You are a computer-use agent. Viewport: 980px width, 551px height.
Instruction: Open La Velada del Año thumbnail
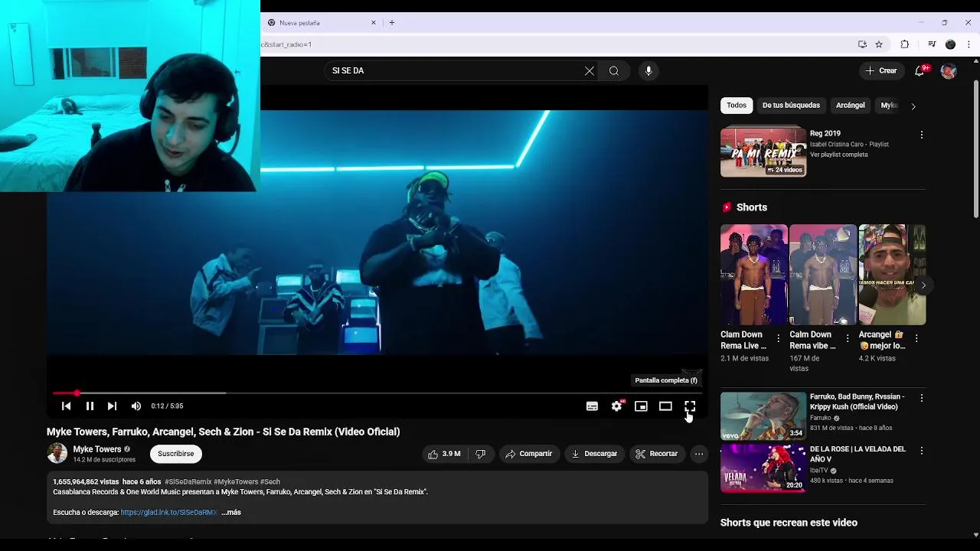[x=763, y=468]
